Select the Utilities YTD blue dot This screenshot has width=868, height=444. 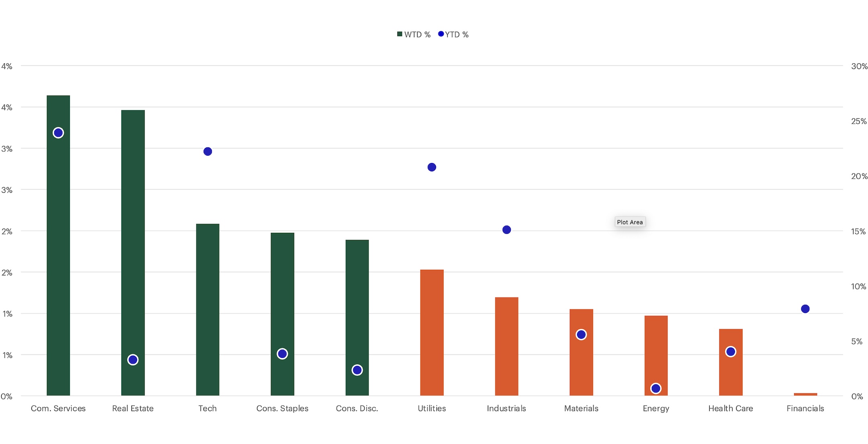point(432,167)
